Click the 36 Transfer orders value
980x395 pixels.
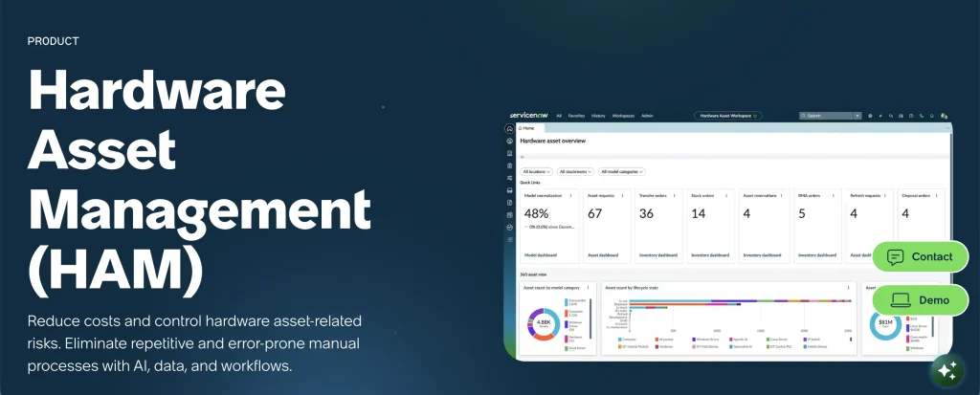point(646,213)
